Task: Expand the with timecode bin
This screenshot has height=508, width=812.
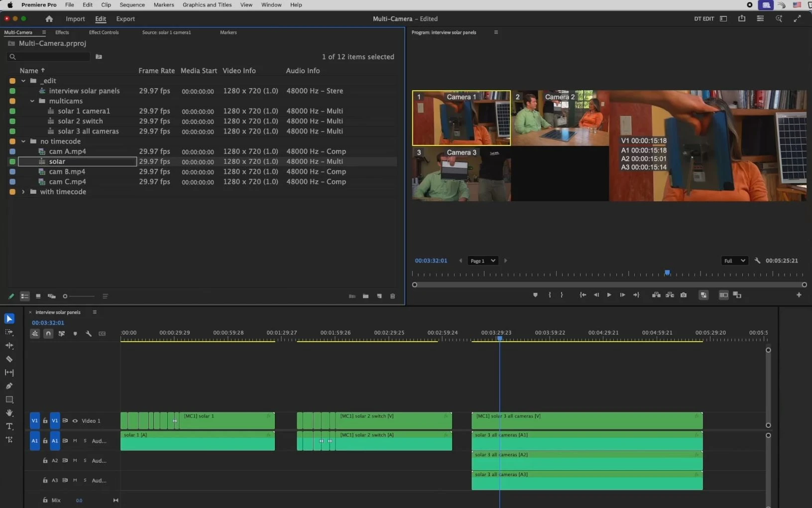Action: [x=23, y=192]
